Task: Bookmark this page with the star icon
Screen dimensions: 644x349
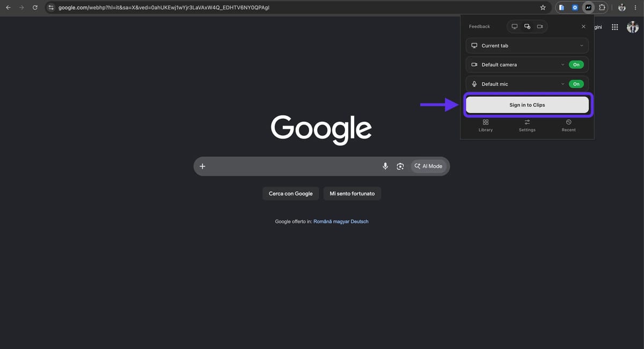Action: pyautogui.click(x=543, y=8)
